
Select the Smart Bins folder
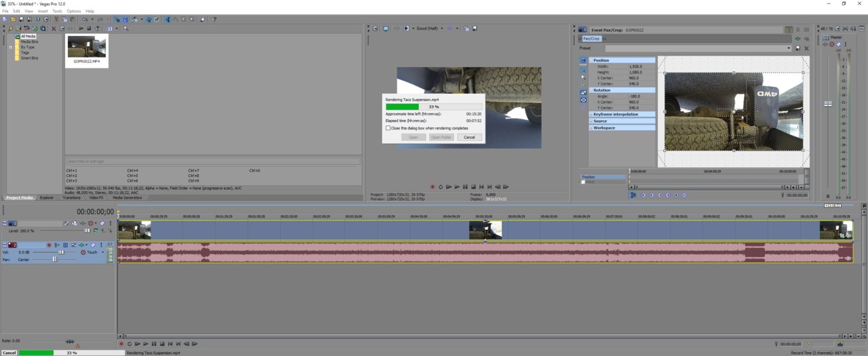[x=29, y=58]
